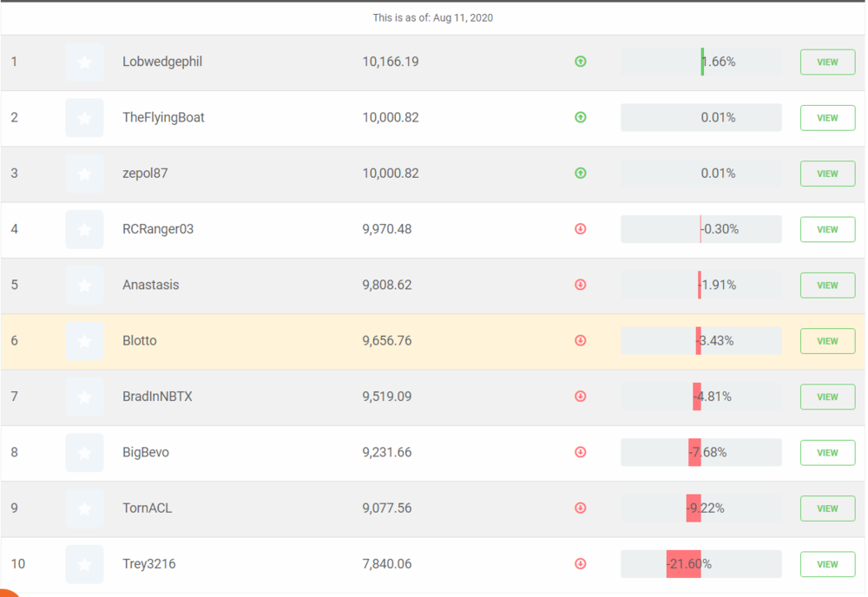Viewport: 868px width, 597px height.
Task: Click the 1.66% return bar for Lobwedgephil
Action: tap(700, 62)
